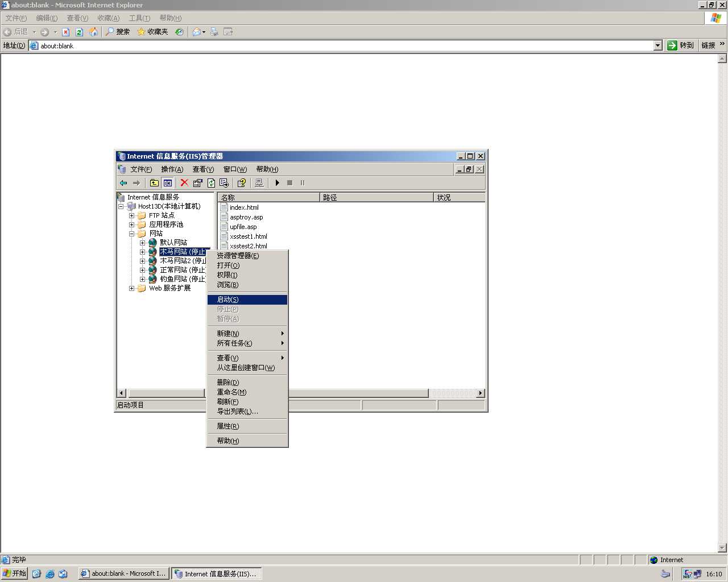Image resolution: width=728 pixels, height=582 pixels.
Task: Click the 转到 Go button
Action: coord(681,45)
